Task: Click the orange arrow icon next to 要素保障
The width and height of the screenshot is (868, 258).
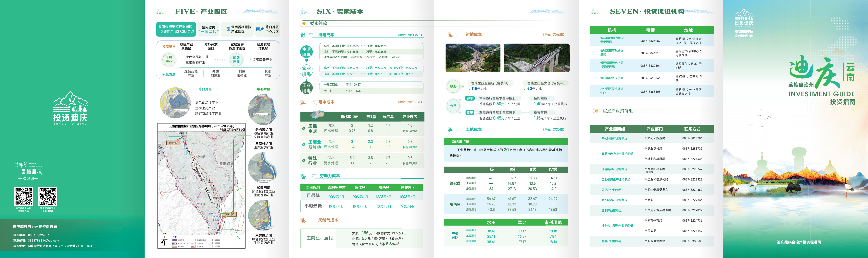Action: pyautogui.click(x=304, y=24)
